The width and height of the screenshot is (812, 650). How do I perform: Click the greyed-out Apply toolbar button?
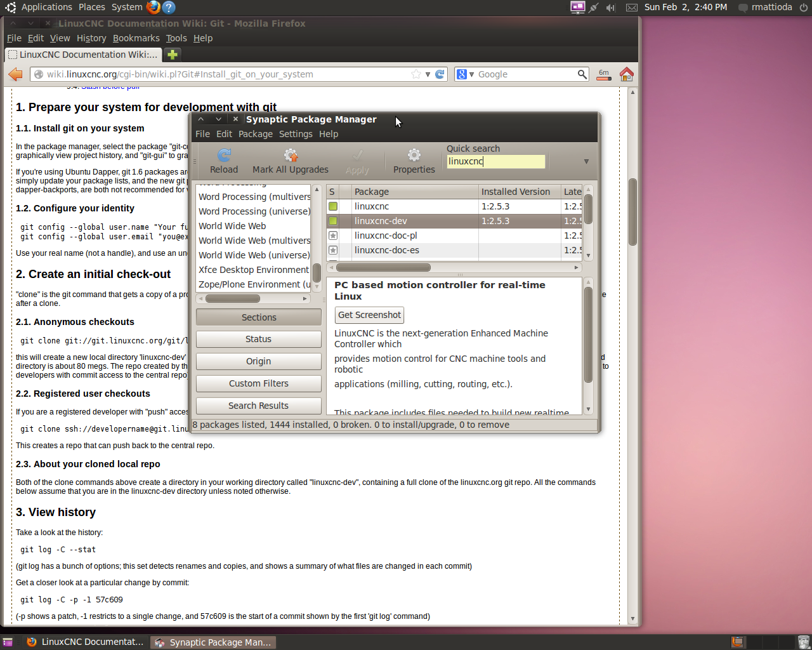tap(357, 161)
